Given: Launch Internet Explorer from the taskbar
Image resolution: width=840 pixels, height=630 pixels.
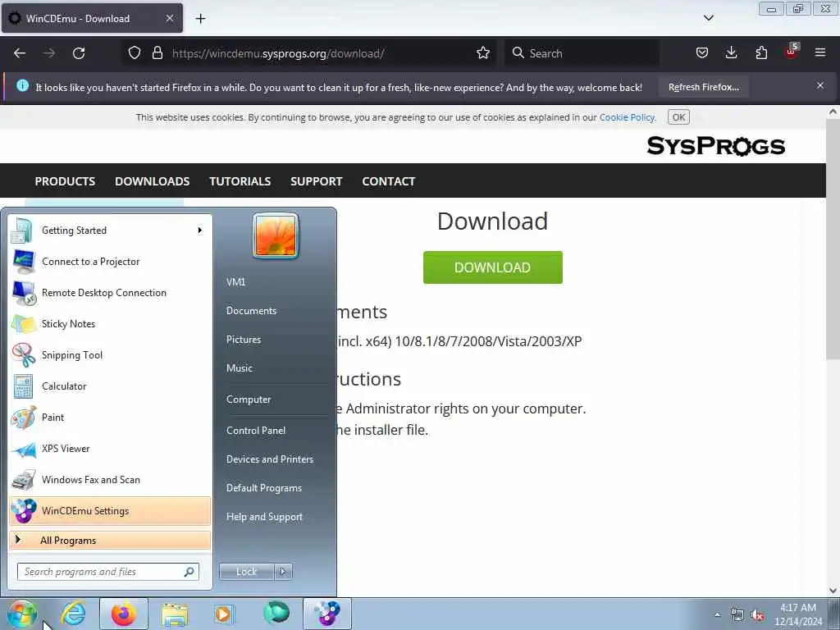Looking at the screenshot, I should (x=73, y=614).
